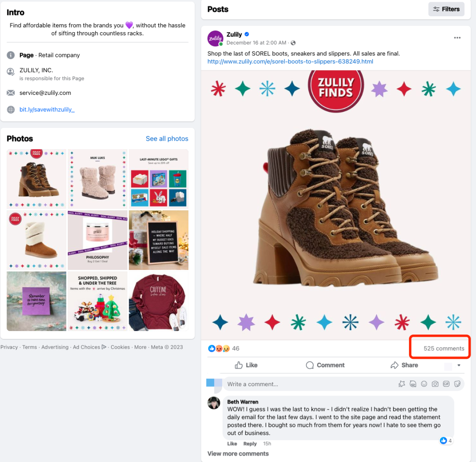Open GIF picker in comment box
Viewport: 476px width, 462px height.
[446, 384]
